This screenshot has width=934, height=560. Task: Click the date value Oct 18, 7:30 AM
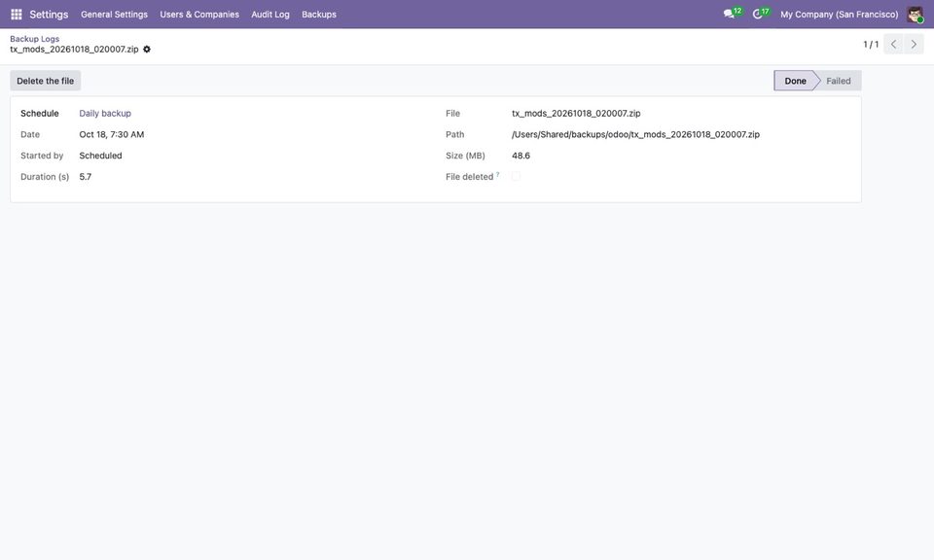(111, 134)
